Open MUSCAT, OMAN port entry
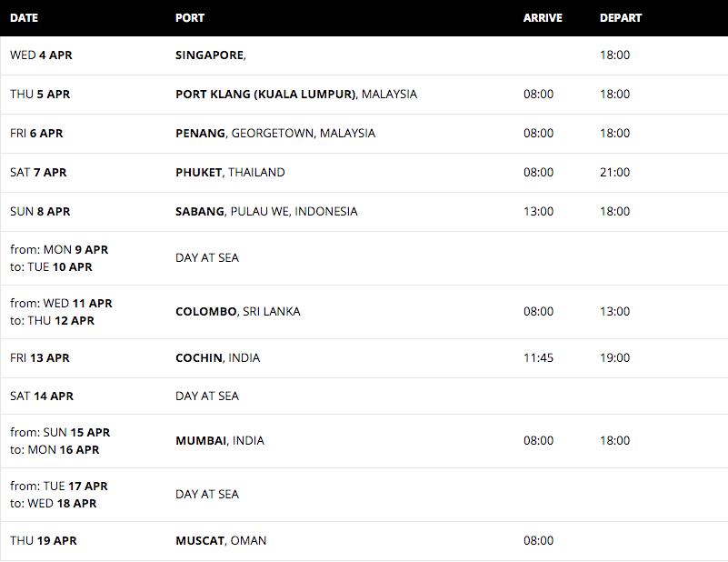728x562 pixels. pos(221,541)
